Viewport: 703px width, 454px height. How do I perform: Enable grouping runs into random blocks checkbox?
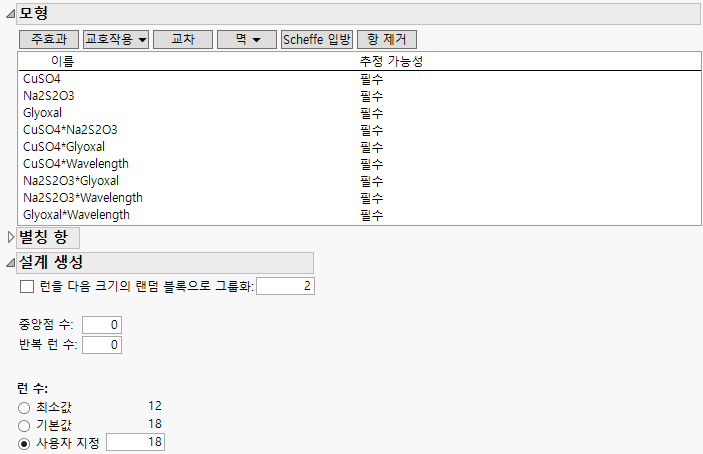(27, 286)
